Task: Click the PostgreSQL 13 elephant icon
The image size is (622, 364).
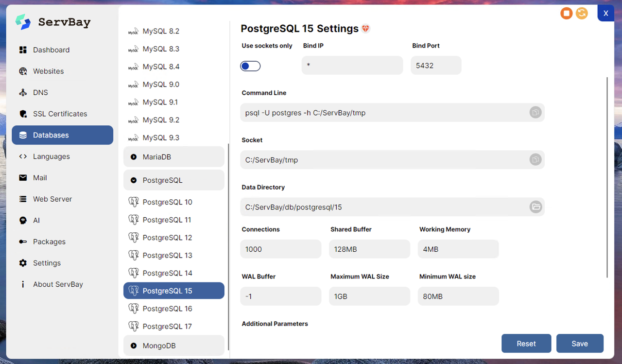Action: pos(134,255)
